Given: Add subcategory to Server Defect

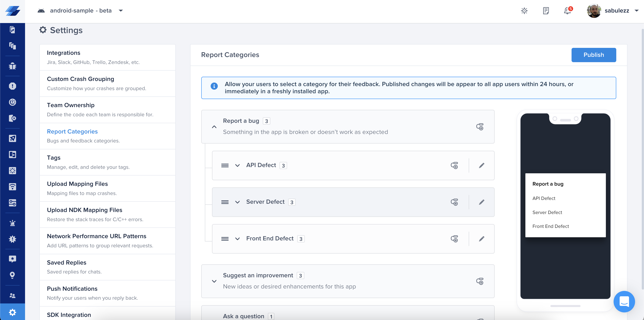Looking at the screenshot, I should click(454, 202).
